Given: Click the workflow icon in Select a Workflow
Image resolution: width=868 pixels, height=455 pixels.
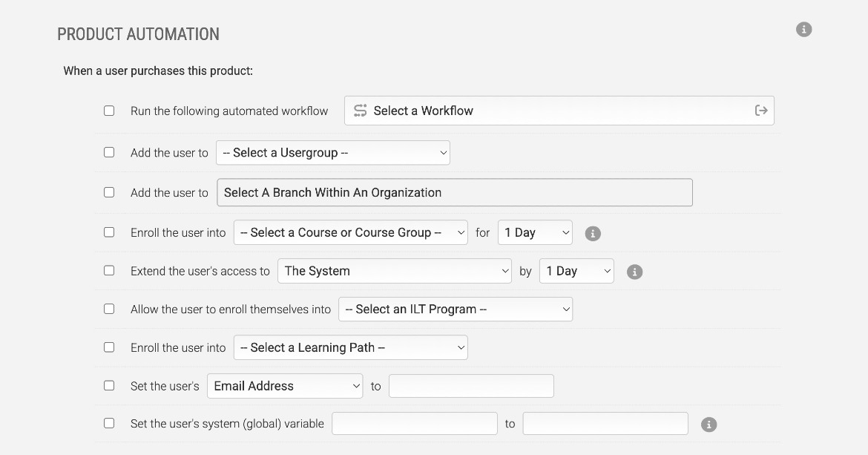Looking at the screenshot, I should (x=361, y=111).
